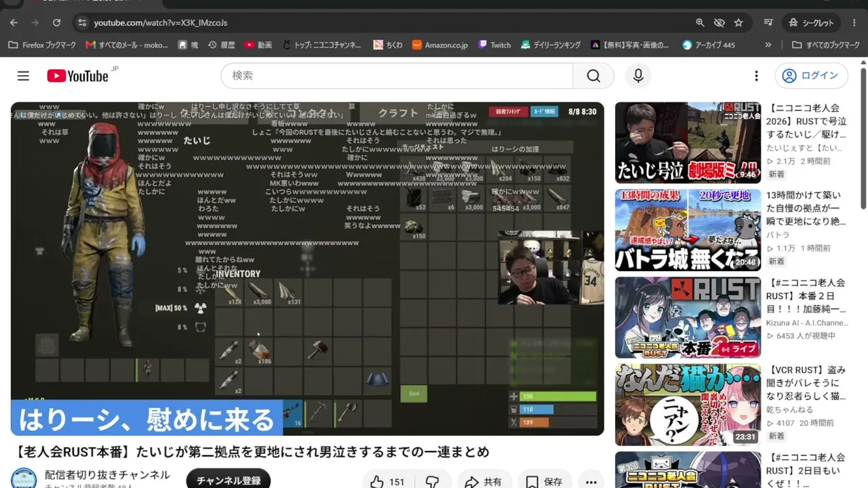868x488 pixels.
Task: Reload the page in the browser
Action: tap(57, 23)
